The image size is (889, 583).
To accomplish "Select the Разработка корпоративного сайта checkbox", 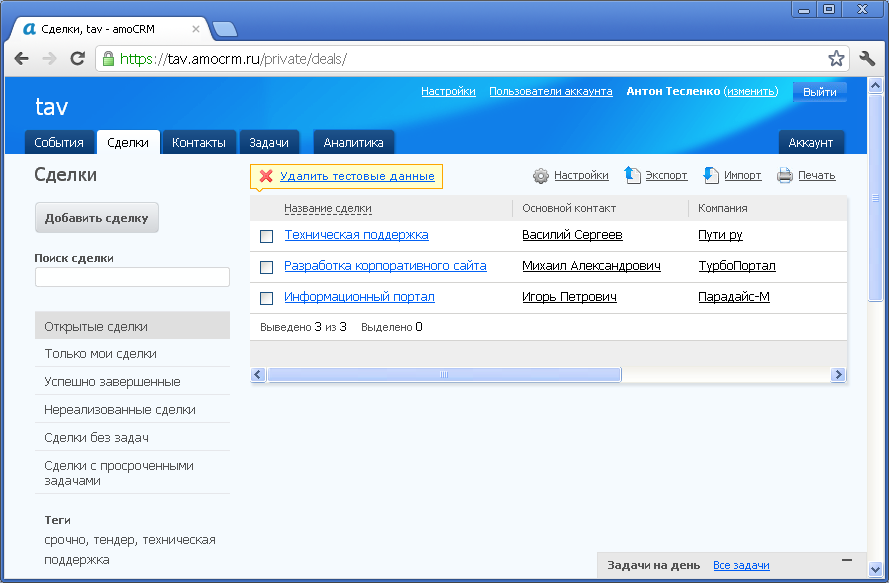I will [x=266, y=266].
